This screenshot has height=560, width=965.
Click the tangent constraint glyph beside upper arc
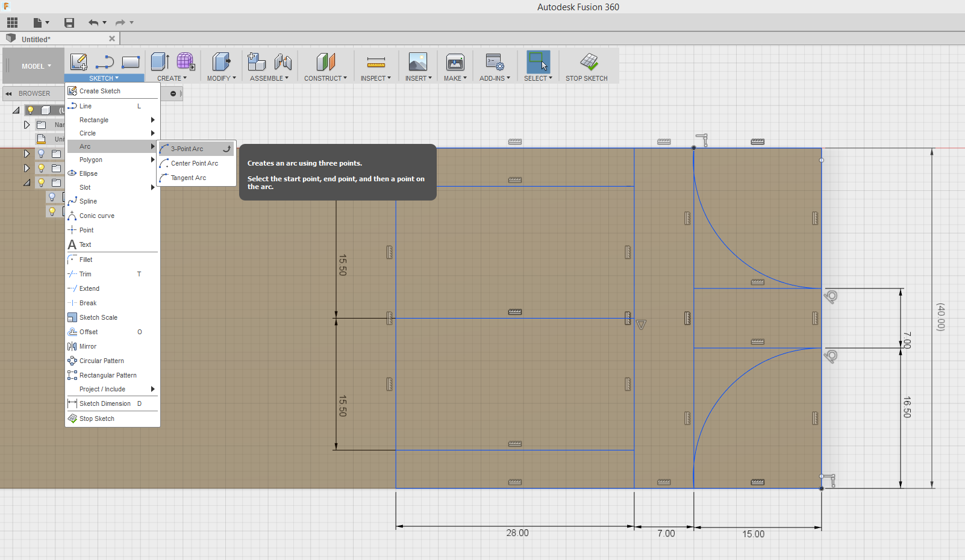click(831, 296)
